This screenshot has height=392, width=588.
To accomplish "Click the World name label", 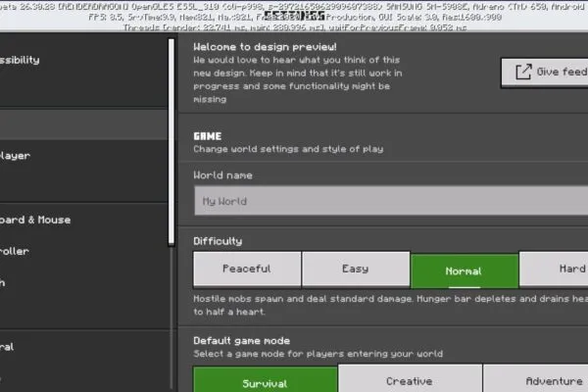I will point(222,175).
